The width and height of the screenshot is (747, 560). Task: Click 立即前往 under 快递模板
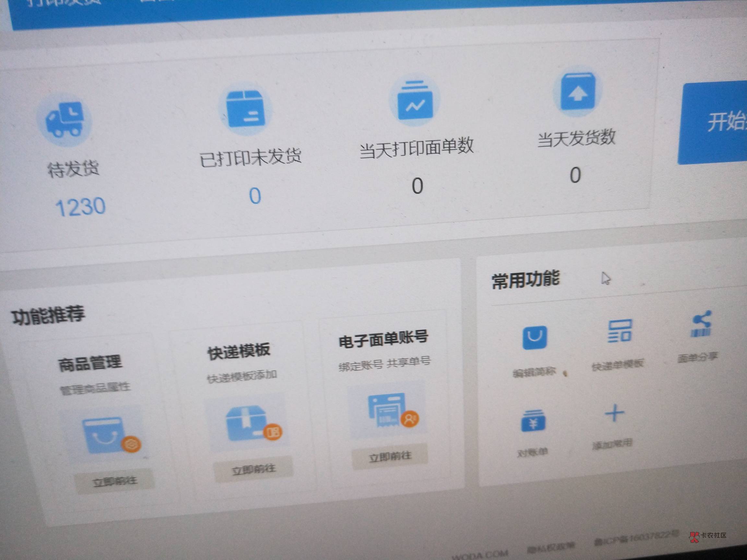tap(254, 469)
